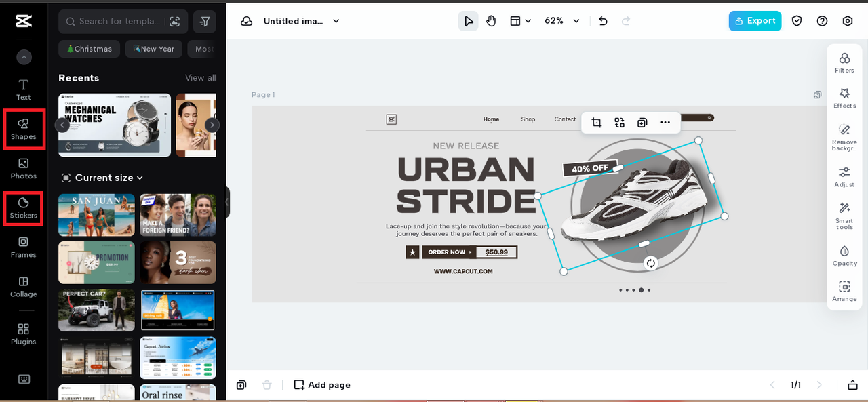
Task: Click the 40% OFF badge on canvas
Action: [589, 168]
